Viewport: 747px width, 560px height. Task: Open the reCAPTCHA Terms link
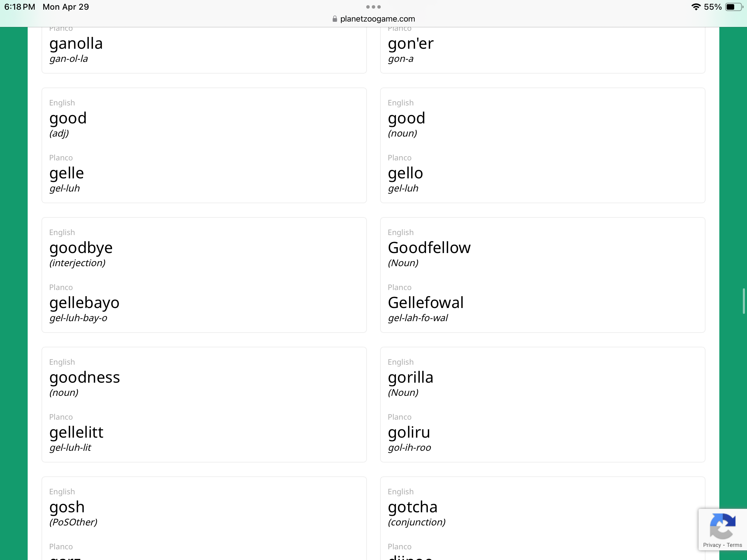click(x=734, y=545)
